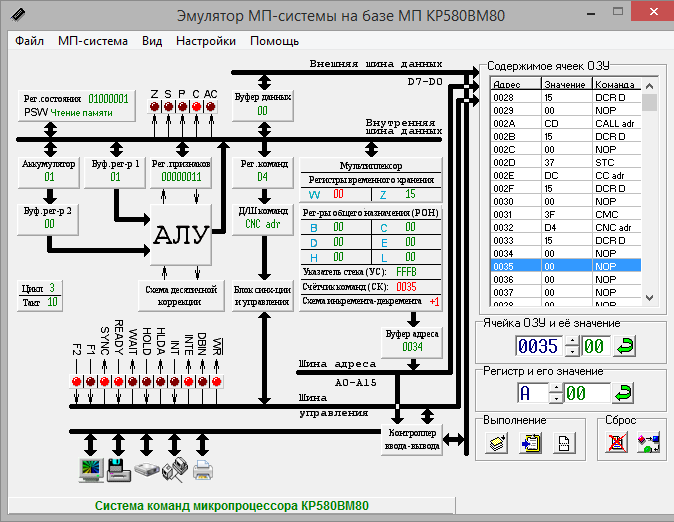674x522 pixels.
Task: Click the AC flag indicator lamp
Action: tap(211, 107)
